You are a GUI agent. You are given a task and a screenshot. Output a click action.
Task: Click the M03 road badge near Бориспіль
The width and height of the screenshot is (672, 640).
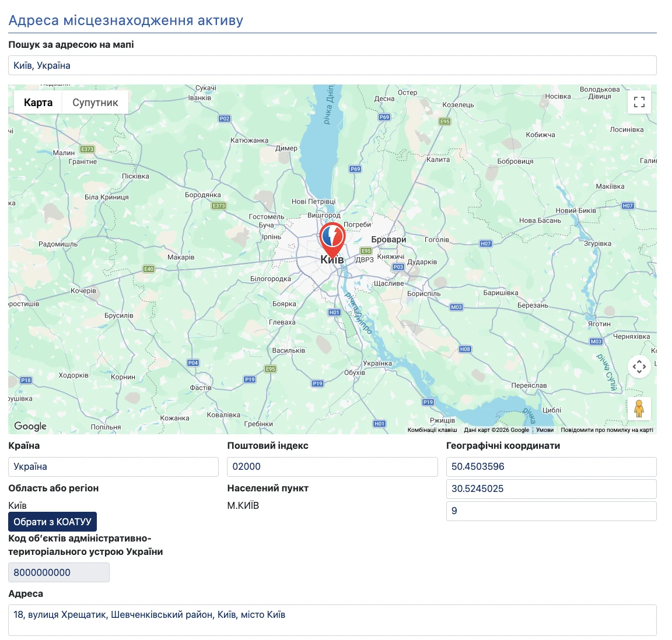[456, 307]
